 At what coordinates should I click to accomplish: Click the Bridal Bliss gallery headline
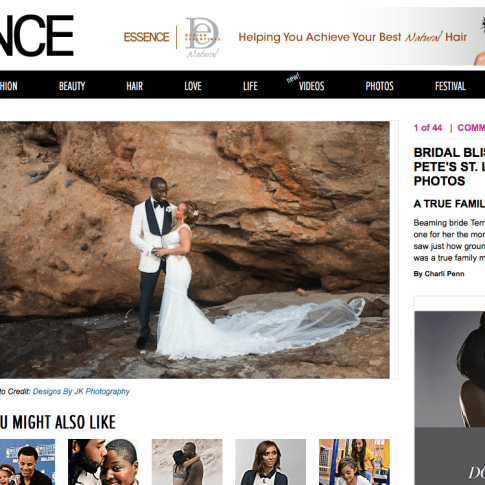click(x=449, y=167)
